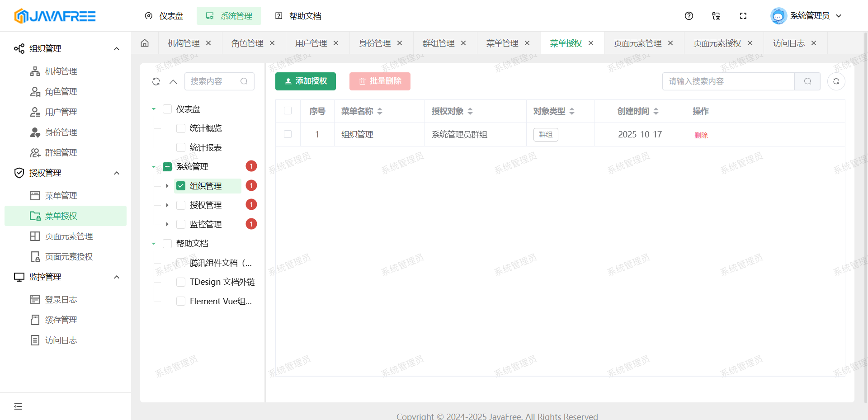
Task: Click the home icon tab
Action: pyautogui.click(x=145, y=43)
